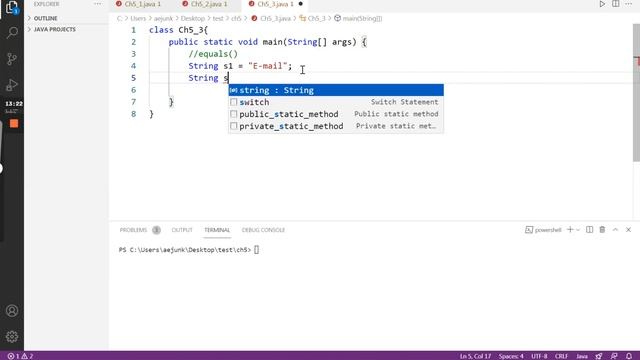Open the notifications bell
Image resolution: width=640 pixels, height=360 pixels.
pyautogui.click(x=629, y=356)
